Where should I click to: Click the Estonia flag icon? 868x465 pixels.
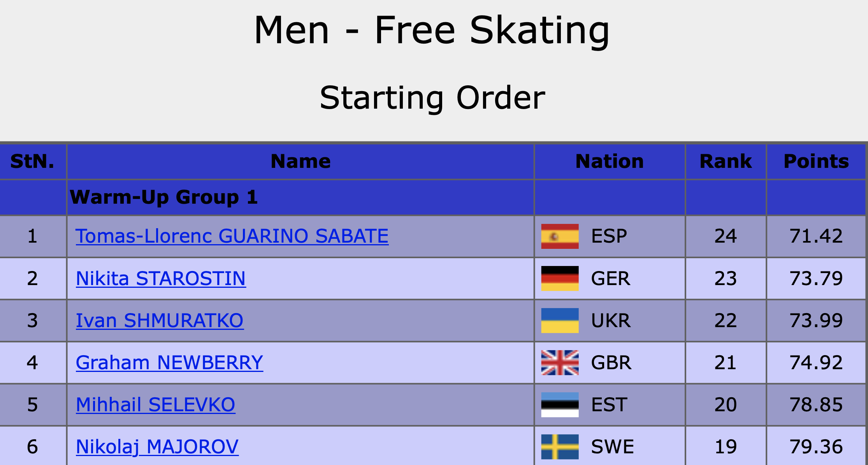(560, 405)
